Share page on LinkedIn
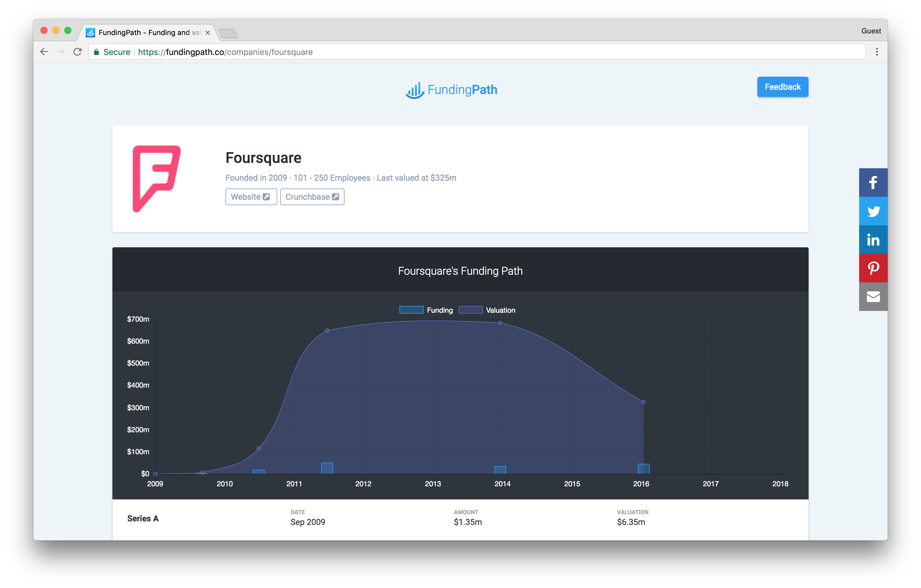 [873, 240]
